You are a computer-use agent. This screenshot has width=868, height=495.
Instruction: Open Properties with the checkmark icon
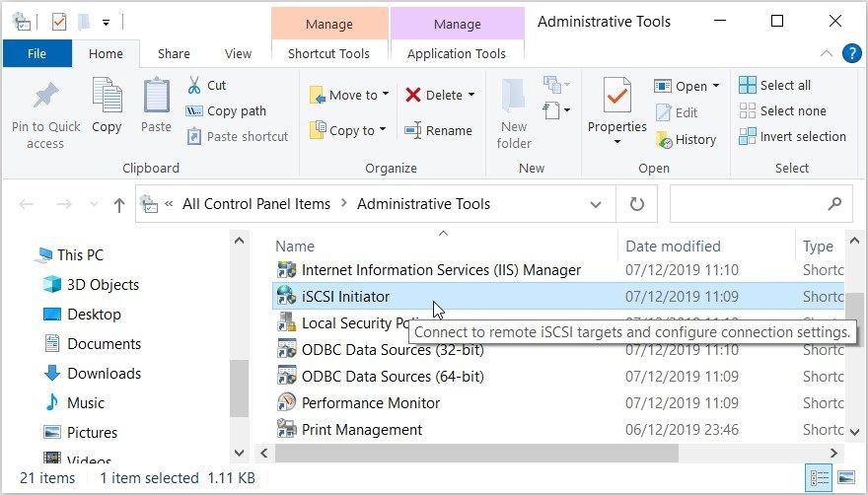coord(616,97)
